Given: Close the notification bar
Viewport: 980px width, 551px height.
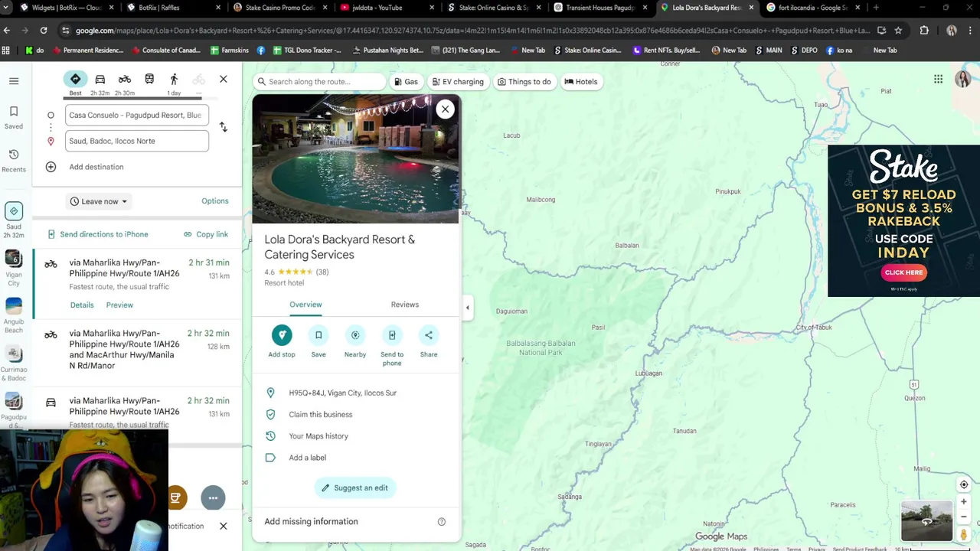Looking at the screenshot, I should pyautogui.click(x=224, y=527).
